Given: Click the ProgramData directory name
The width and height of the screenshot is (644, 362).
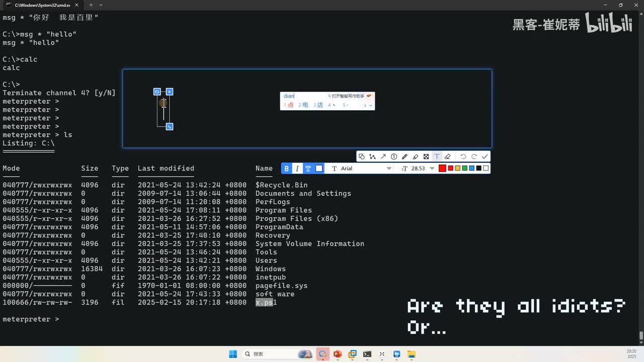Looking at the screenshot, I should coord(279,227).
